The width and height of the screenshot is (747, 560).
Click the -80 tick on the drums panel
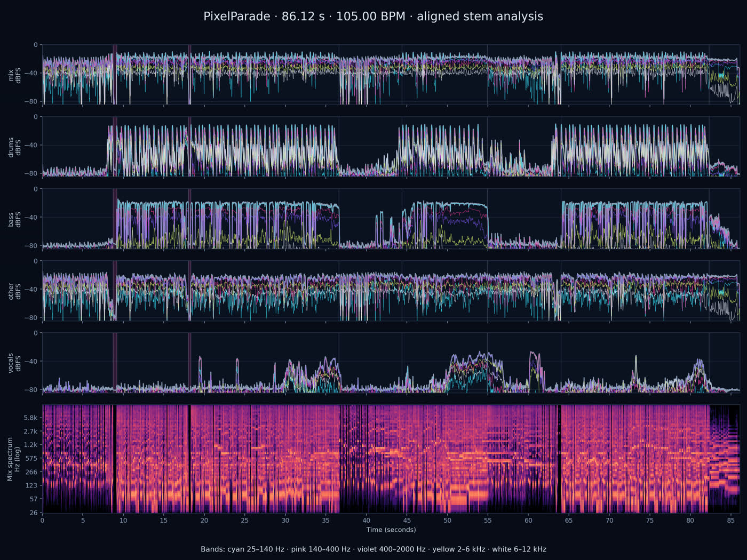32,173
